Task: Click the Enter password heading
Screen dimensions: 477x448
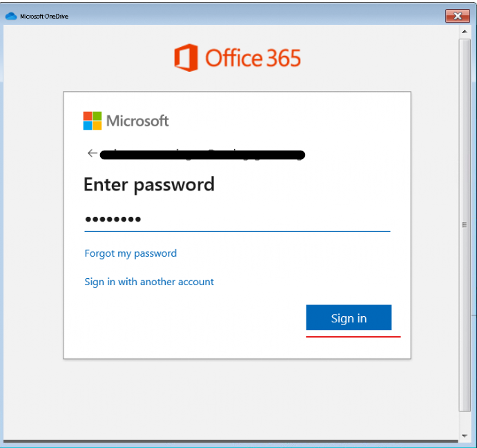Action: (x=149, y=184)
